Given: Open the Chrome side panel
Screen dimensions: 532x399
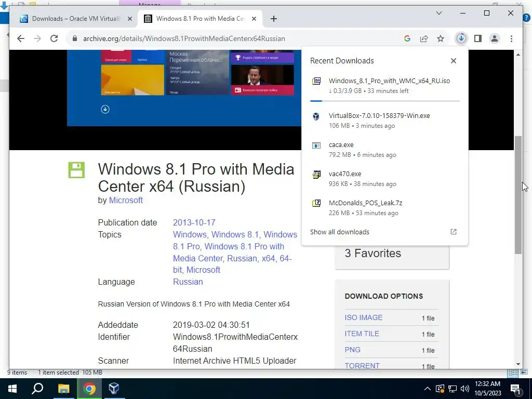Looking at the screenshot, I should 478,38.
